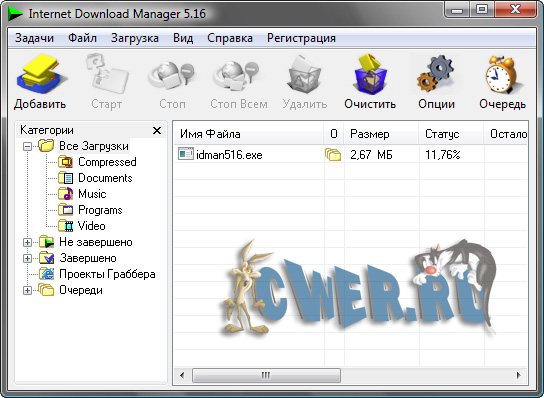Click the Старт resume toolbar icon
The width and height of the screenshot is (544, 398).
tap(107, 74)
